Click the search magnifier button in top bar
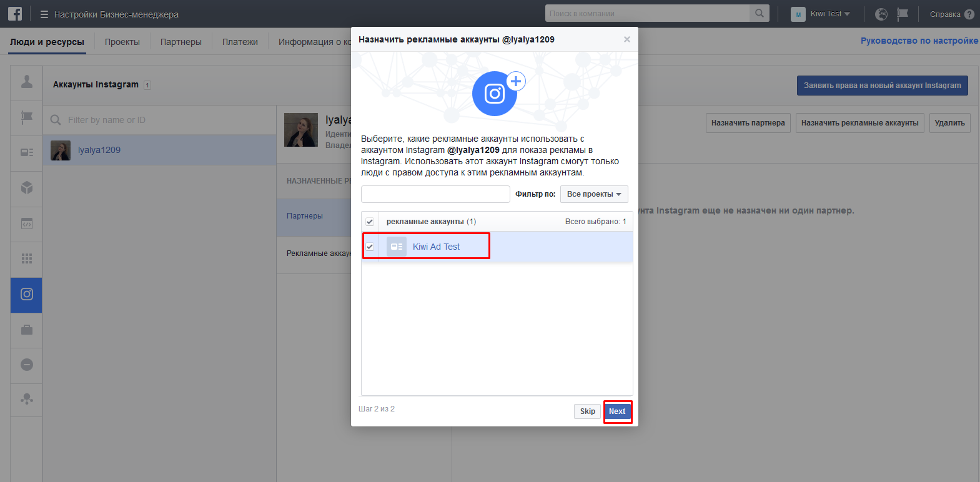Screen dimensions: 980x482 (x=759, y=13)
